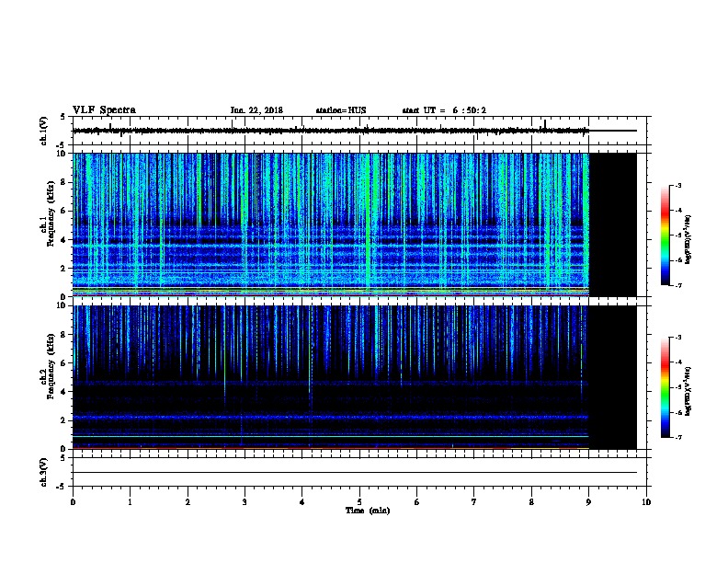Click the ch.3(V) axis label

coord(44,473)
